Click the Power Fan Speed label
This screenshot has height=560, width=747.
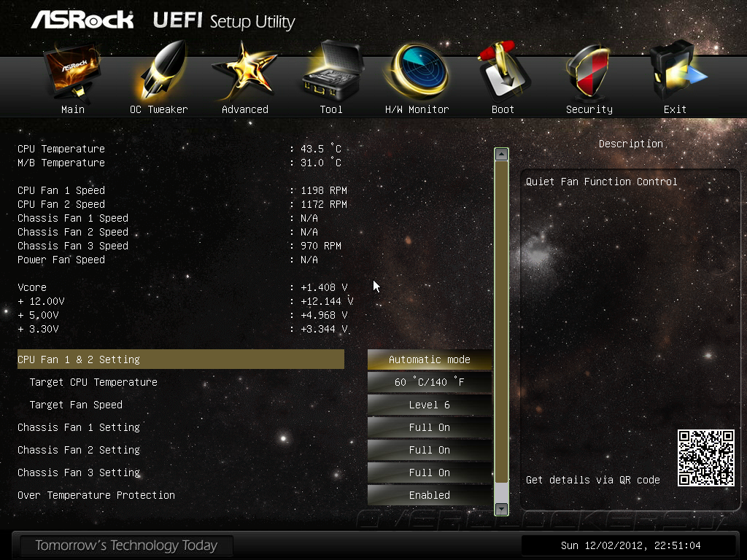coord(61,260)
